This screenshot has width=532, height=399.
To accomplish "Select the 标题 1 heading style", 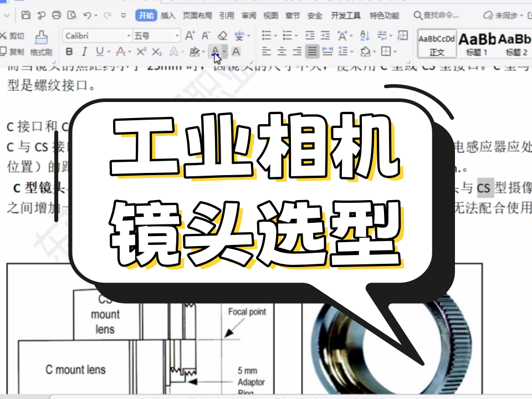I will (477, 43).
